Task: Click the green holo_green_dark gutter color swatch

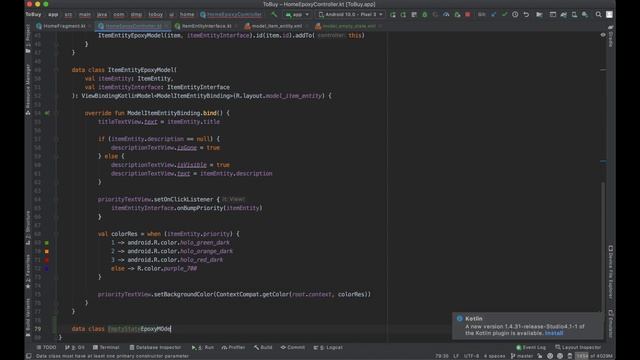Action: pyautogui.click(x=47, y=242)
